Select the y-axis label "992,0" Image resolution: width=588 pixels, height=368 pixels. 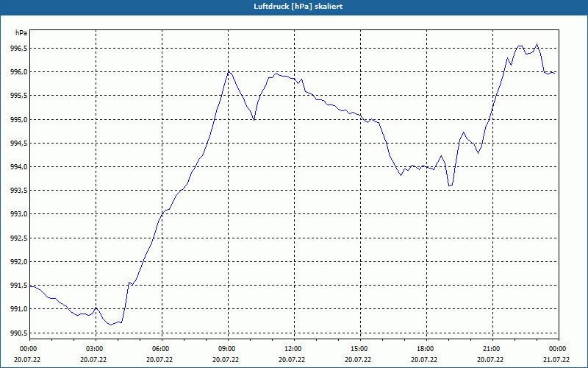coord(19,262)
